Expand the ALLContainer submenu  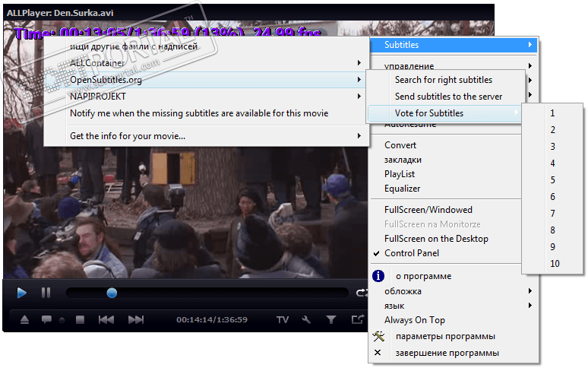(x=206, y=63)
